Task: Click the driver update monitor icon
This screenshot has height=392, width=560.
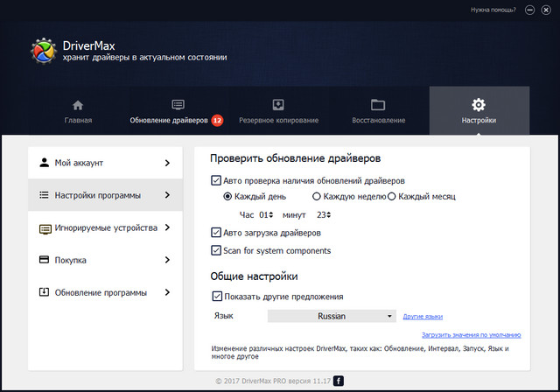Action: pyautogui.click(x=178, y=104)
